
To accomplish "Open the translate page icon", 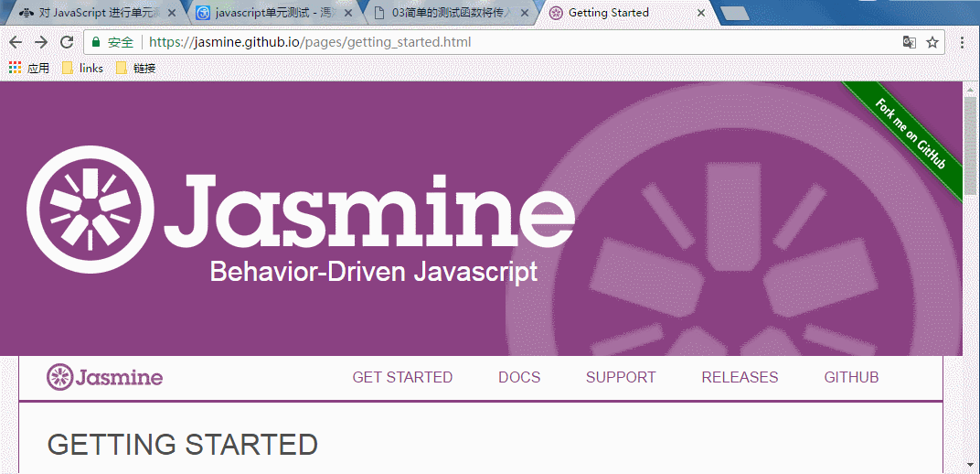I will (x=910, y=42).
